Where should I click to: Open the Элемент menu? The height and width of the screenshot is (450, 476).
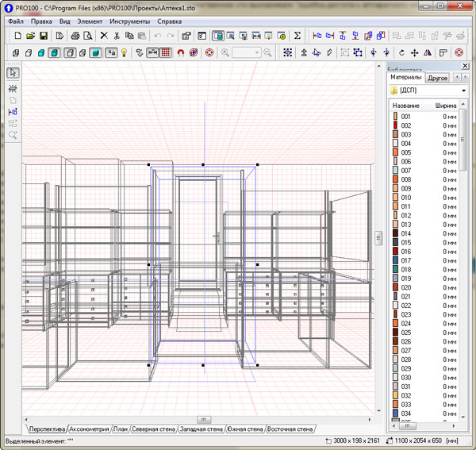[x=89, y=21]
